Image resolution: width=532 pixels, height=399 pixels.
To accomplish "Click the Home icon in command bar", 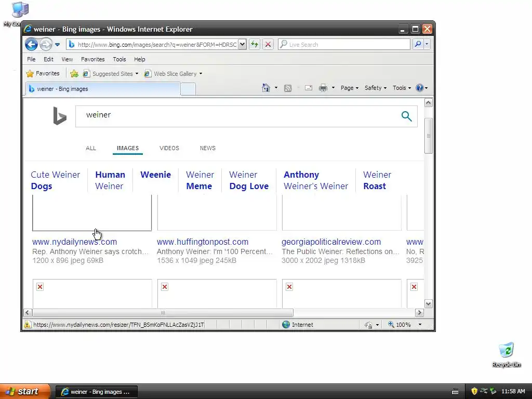I will [x=265, y=88].
